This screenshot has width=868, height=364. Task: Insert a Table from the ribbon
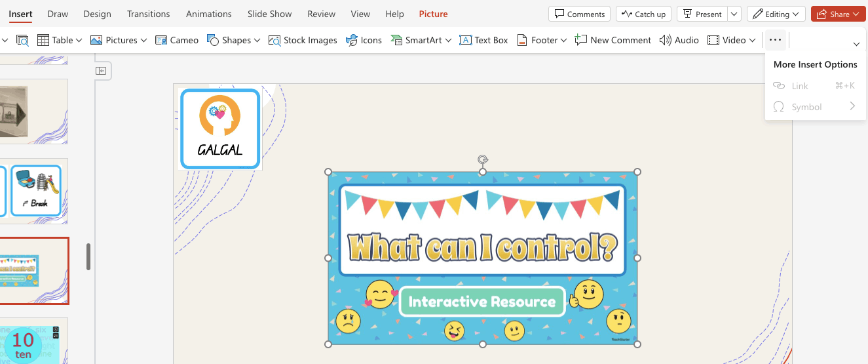pyautogui.click(x=60, y=40)
